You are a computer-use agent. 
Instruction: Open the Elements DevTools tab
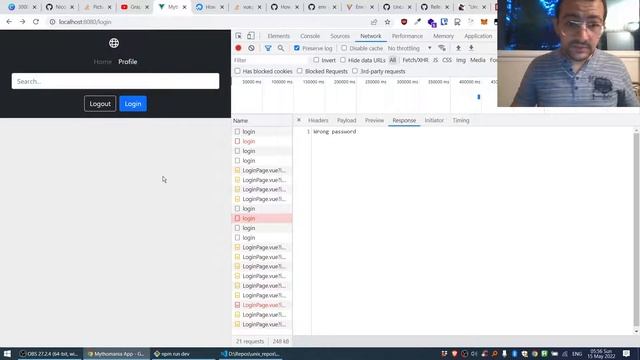tap(278, 36)
